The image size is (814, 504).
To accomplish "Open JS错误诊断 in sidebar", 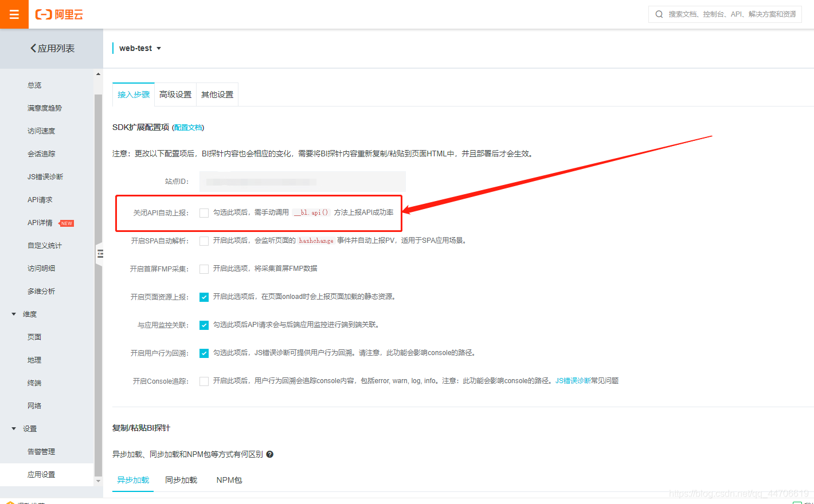I will [x=45, y=177].
